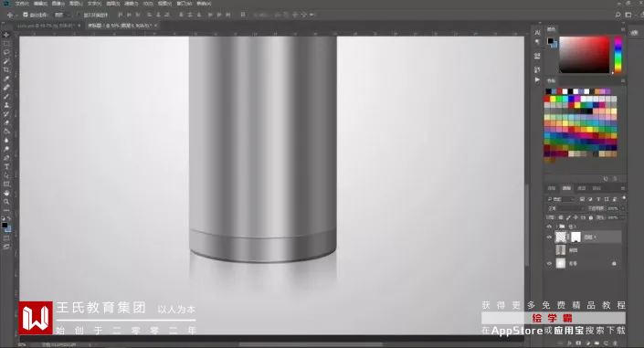644x348 pixels.
Task: Select the Magic Wand tool
Action: (6, 61)
